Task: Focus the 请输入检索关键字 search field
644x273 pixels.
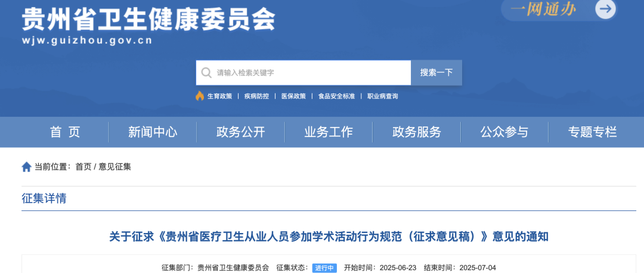Action: coord(303,73)
